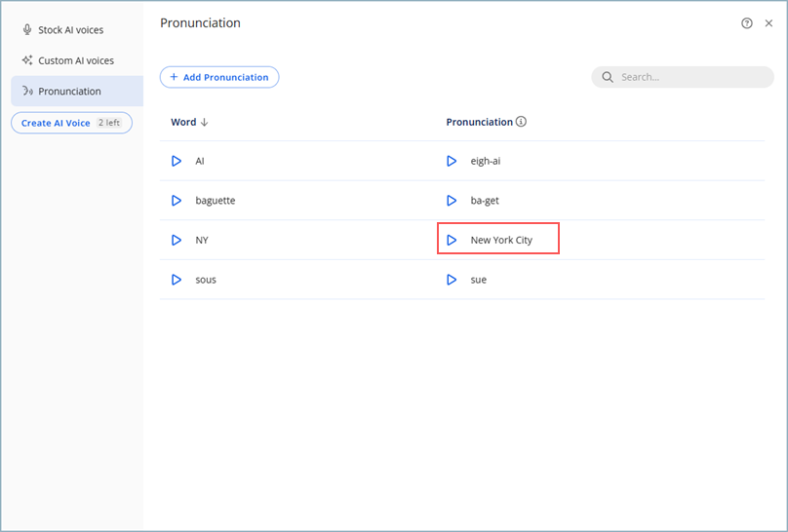Select the Pronunciation sidebar tab
788x532 pixels.
click(69, 92)
